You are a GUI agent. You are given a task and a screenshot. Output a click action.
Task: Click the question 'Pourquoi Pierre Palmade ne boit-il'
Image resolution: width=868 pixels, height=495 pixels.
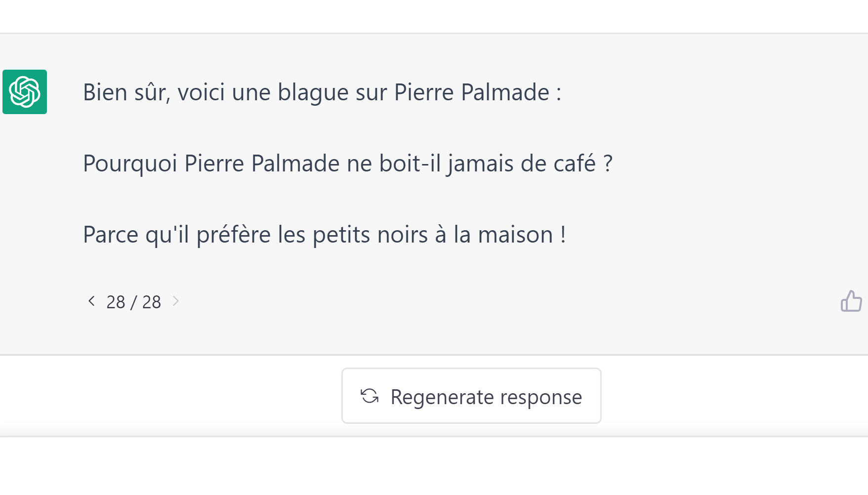(348, 164)
